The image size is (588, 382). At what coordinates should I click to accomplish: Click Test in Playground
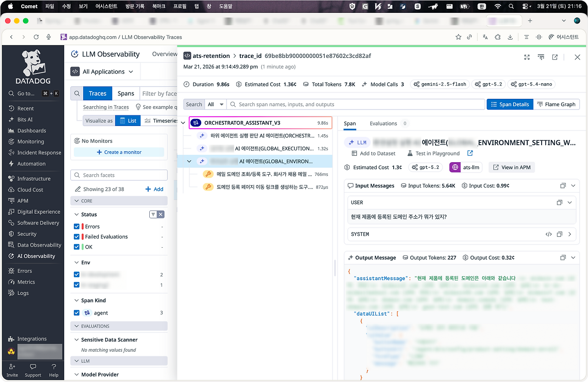pyautogui.click(x=433, y=154)
